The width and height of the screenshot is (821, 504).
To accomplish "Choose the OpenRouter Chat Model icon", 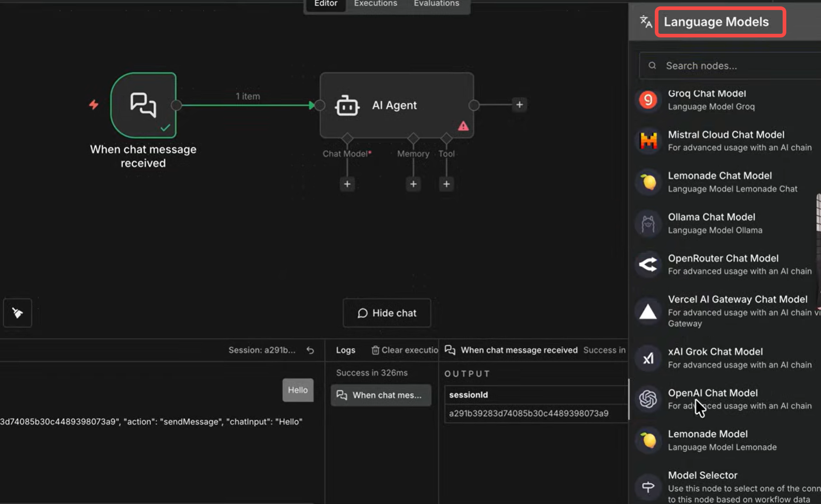I will [x=648, y=264].
